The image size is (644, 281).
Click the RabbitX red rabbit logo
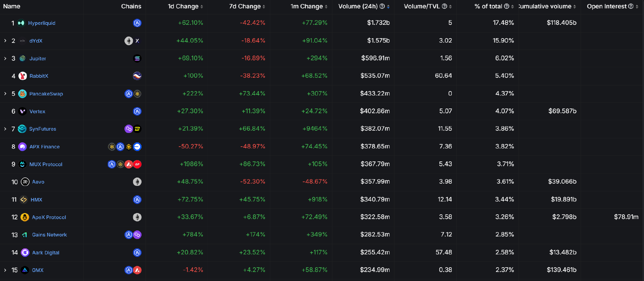[22, 76]
